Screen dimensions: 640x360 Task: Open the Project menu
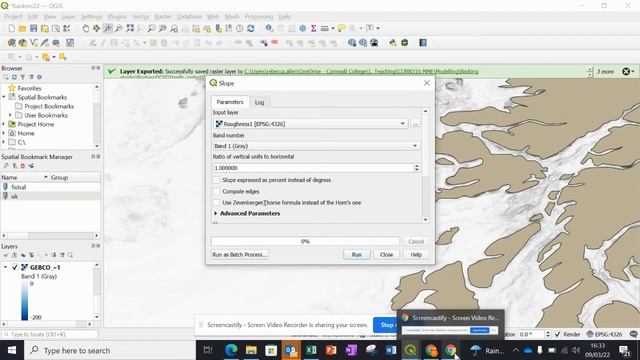[13, 17]
